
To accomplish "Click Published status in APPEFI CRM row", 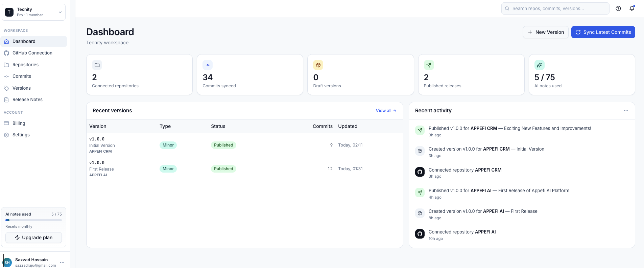I will pos(223,145).
